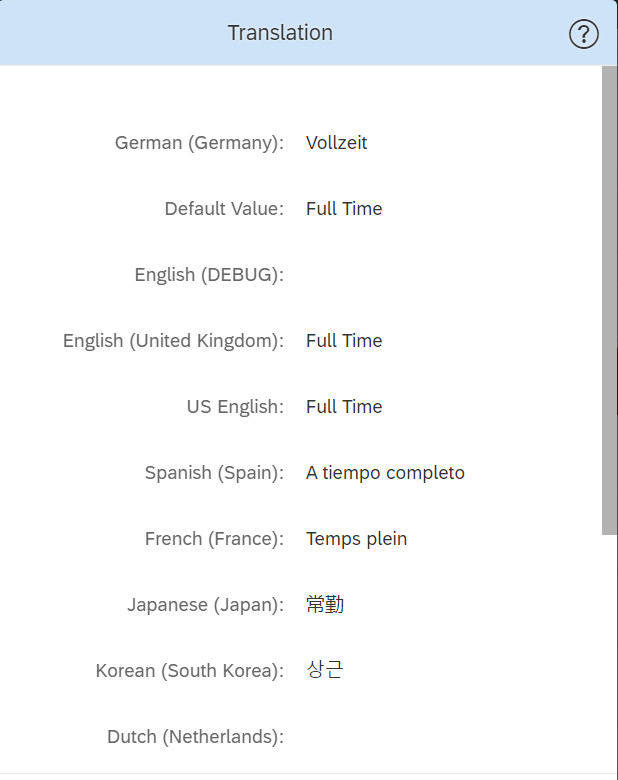Click the Translation dialog title
Screen dimensions: 618x780
click(x=280, y=33)
